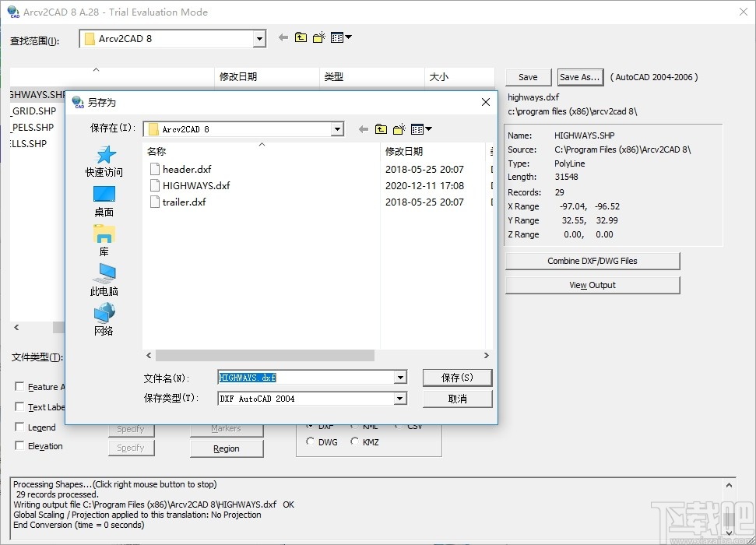Click the View Menu icon in main toolbar
756x545 pixels.
tap(337, 37)
